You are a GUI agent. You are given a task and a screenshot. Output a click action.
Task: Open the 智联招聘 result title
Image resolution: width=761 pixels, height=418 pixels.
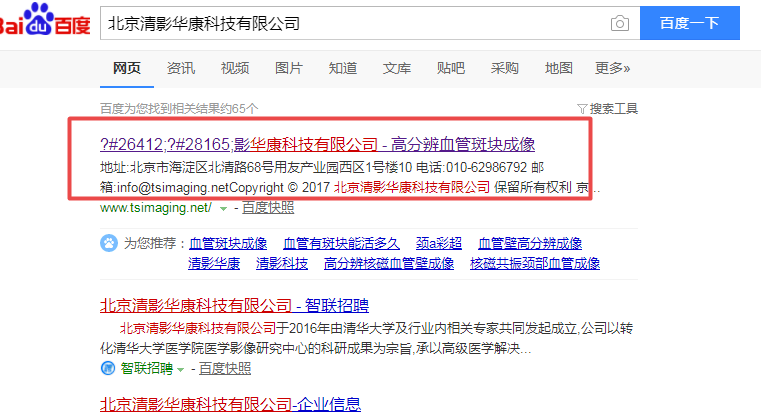[234, 305]
